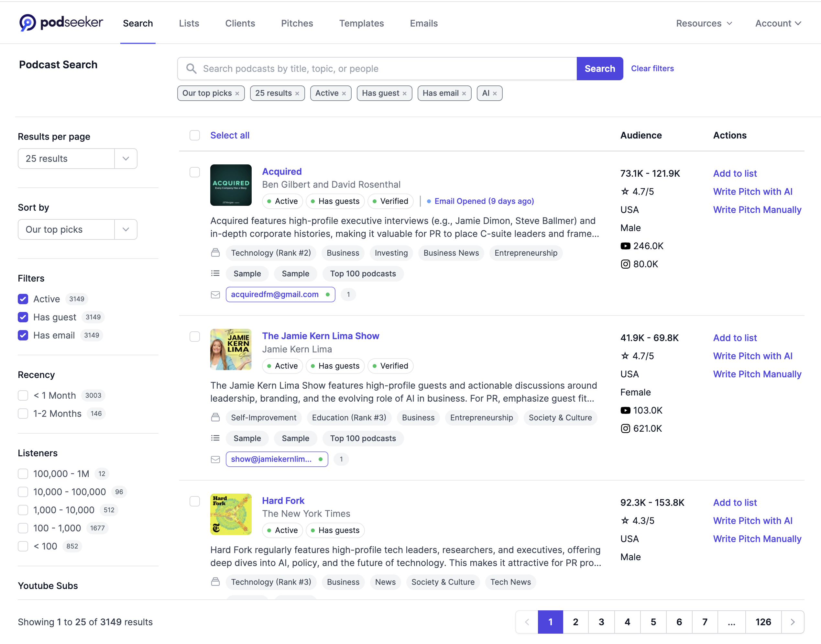Check the < 1 Month recency filter

23,395
